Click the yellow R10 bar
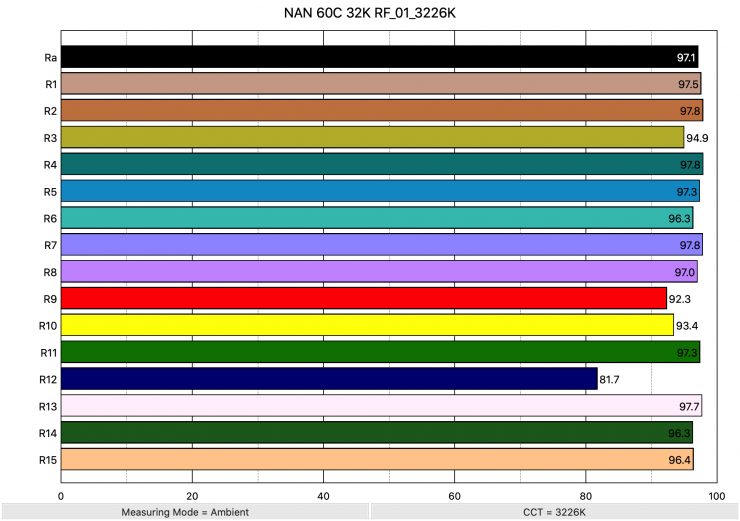 click(367, 325)
